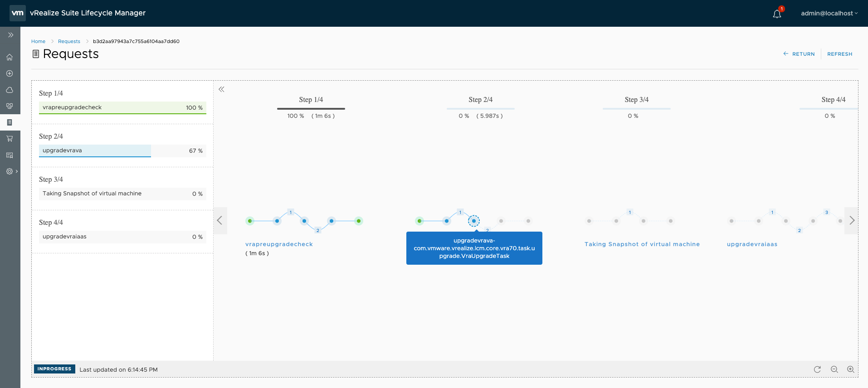Open the admin@localhost user dropdown
The width and height of the screenshot is (868, 388).
coord(829,13)
